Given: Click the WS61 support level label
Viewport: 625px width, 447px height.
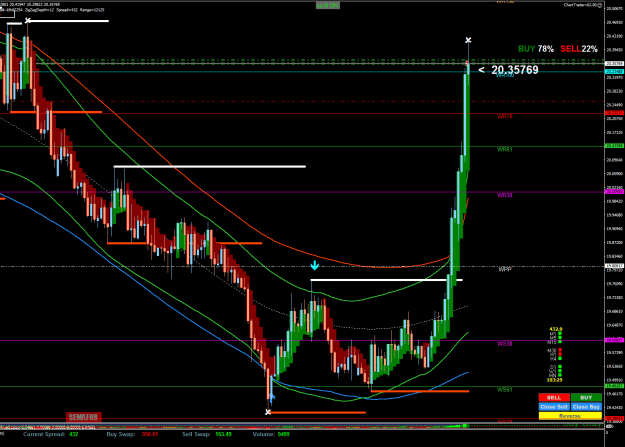Looking at the screenshot, I should 505,390.
